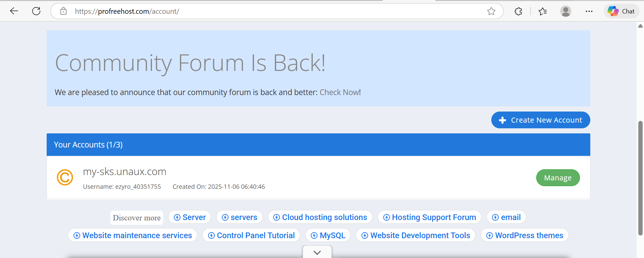Open the user profile avatar

pos(565,11)
